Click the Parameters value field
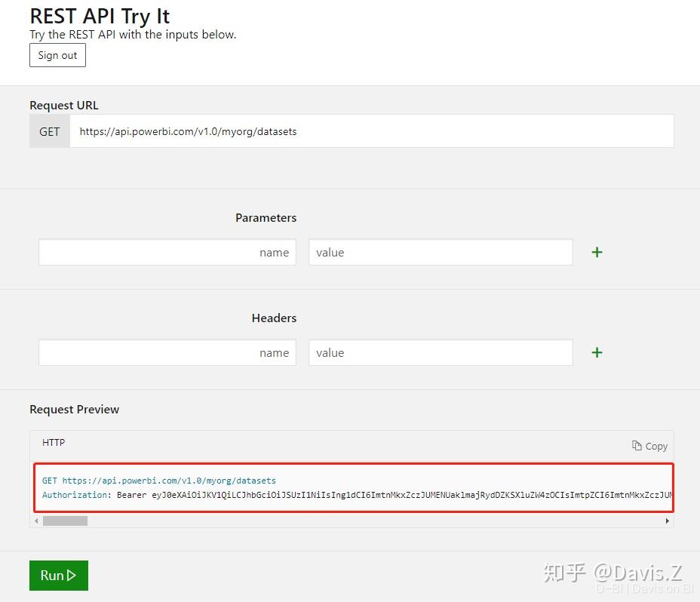 tap(441, 252)
